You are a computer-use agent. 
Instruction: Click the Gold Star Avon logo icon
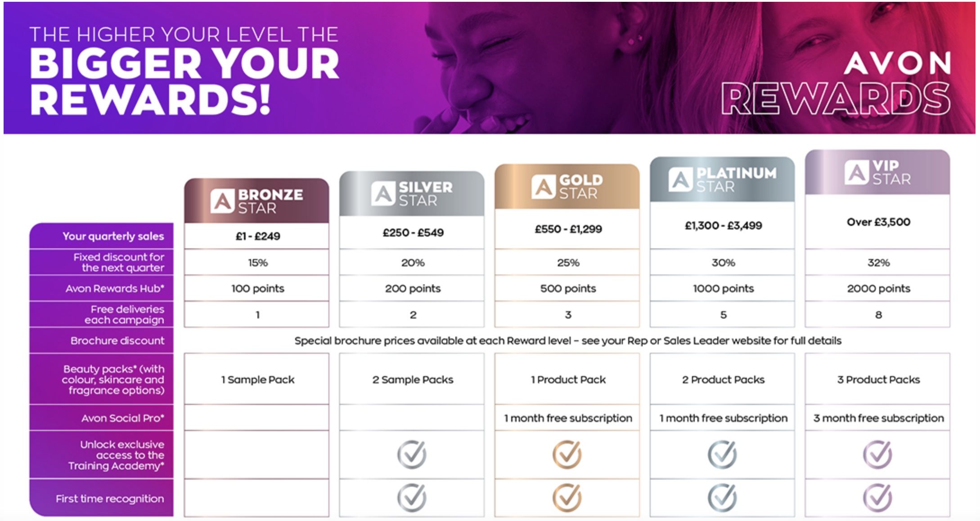pos(543,187)
